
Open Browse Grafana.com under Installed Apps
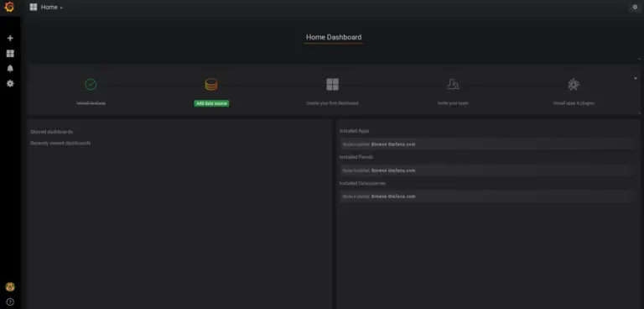click(x=393, y=144)
